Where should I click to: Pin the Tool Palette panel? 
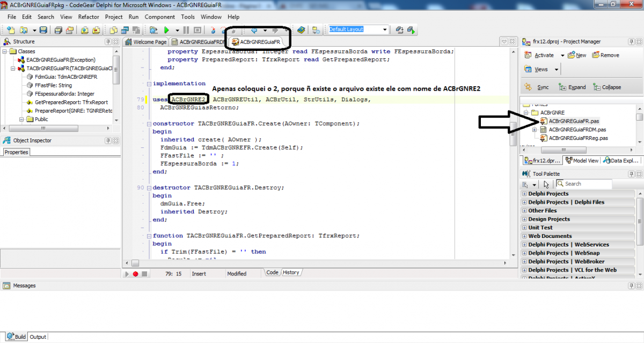coord(632,174)
